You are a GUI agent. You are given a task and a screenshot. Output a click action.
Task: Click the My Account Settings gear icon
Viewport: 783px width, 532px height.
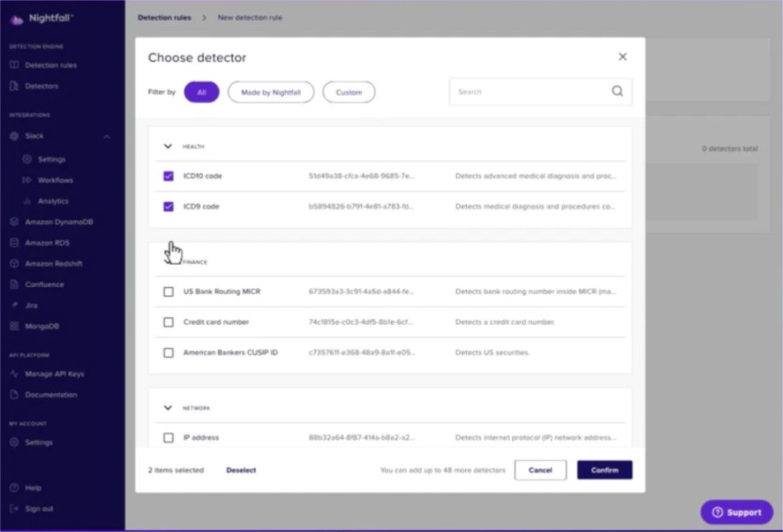14,442
